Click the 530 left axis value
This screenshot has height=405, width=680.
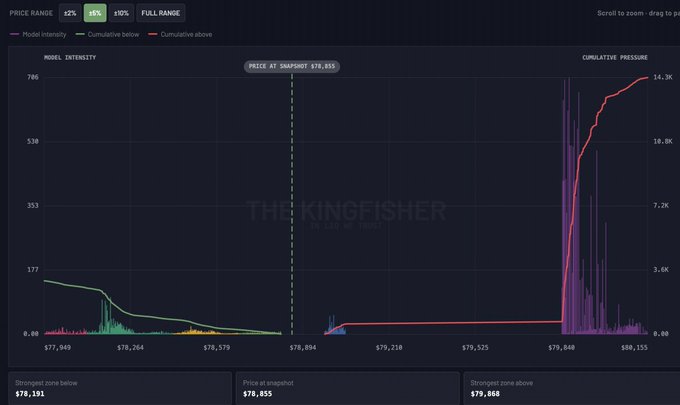[x=33, y=141]
